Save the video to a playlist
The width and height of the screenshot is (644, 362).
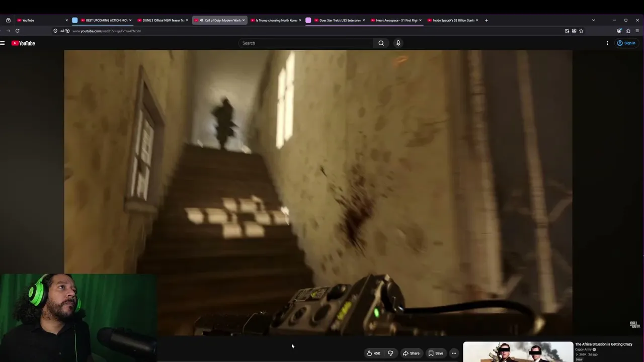[x=436, y=353]
